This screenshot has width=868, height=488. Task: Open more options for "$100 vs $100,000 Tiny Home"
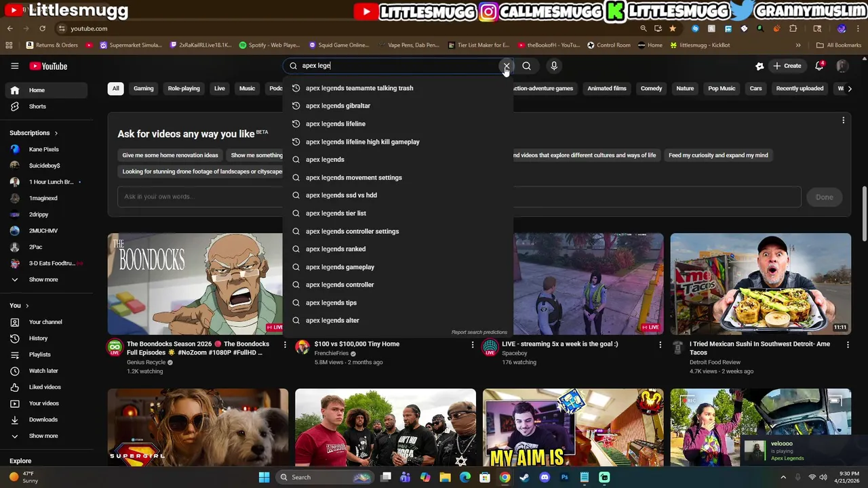point(473,345)
